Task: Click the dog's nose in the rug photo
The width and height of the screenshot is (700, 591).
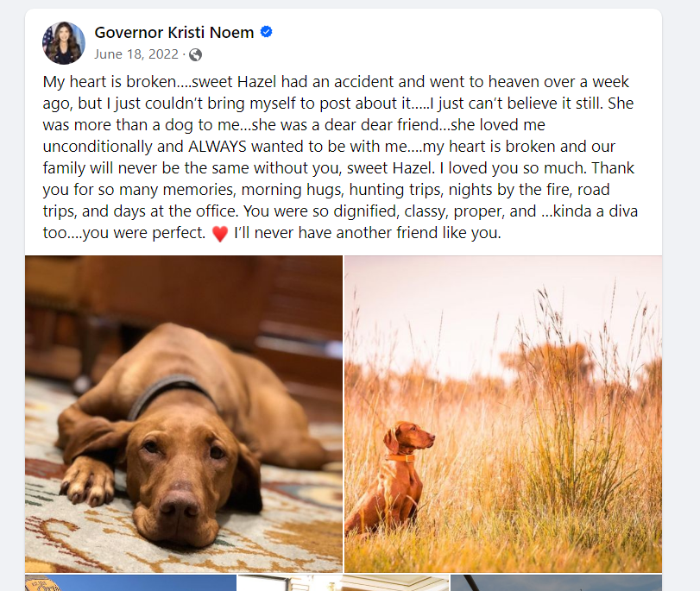Action: pyautogui.click(x=180, y=507)
